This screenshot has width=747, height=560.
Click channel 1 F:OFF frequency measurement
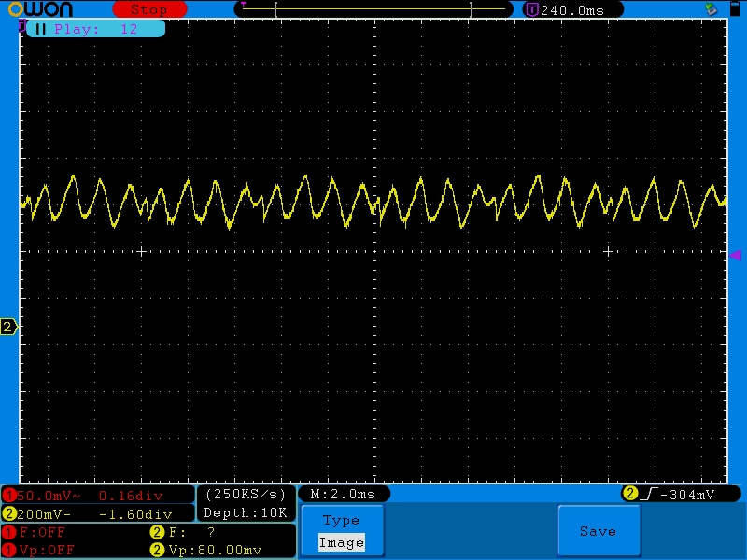coord(42,532)
